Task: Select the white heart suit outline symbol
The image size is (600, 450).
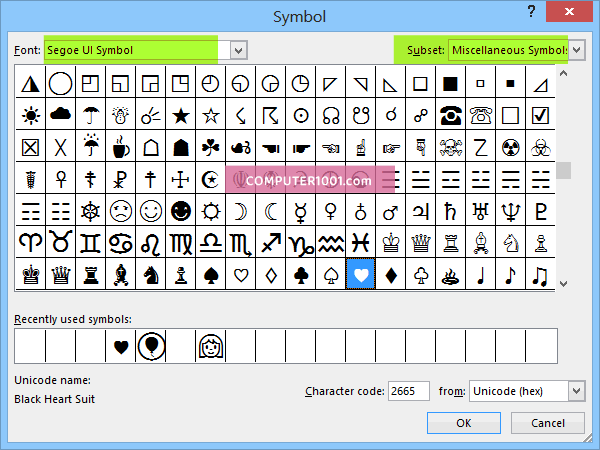Action: point(240,275)
